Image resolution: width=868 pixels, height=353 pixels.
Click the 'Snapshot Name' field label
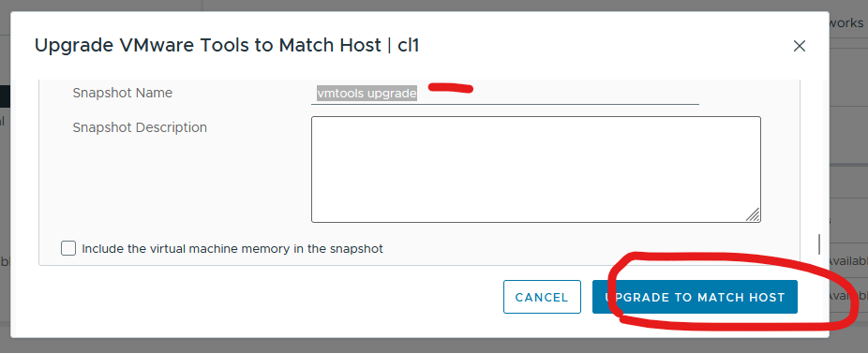pyautogui.click(x=123, y=93)
